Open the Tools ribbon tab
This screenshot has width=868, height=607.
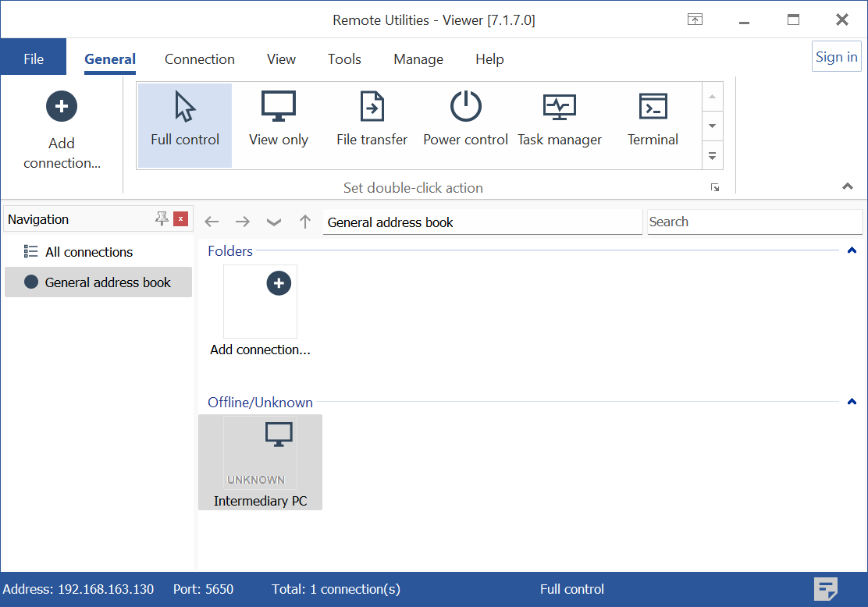click(x=344, y=59)
